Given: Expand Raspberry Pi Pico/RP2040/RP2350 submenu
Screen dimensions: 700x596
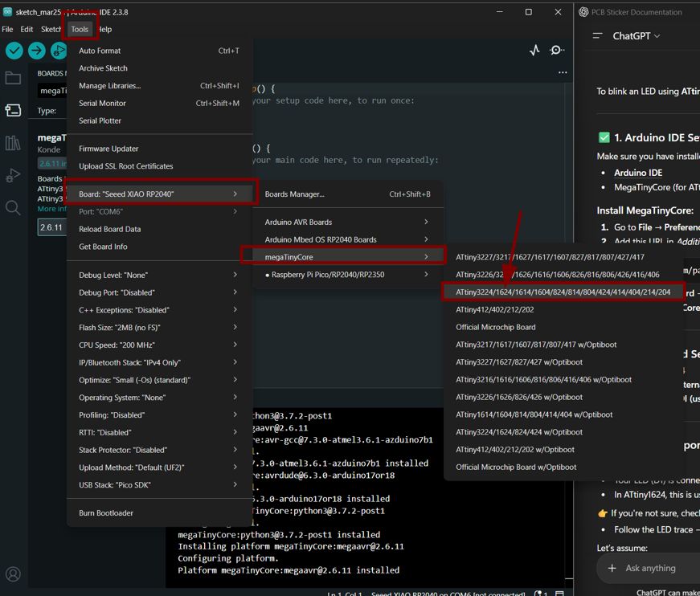Looking at the screenshot, I should 348,275.
